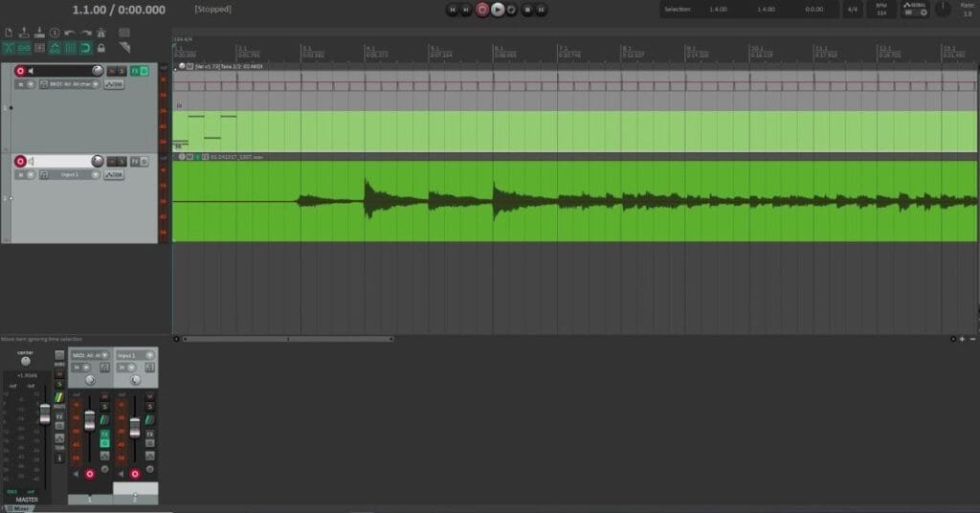Click the transport Pause button
The height and width of the screenshot is (513, 980).
[x=542, y=10]
